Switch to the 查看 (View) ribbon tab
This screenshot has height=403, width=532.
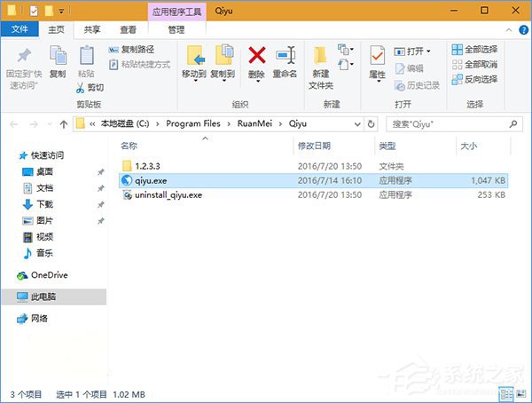coord(128,29)
